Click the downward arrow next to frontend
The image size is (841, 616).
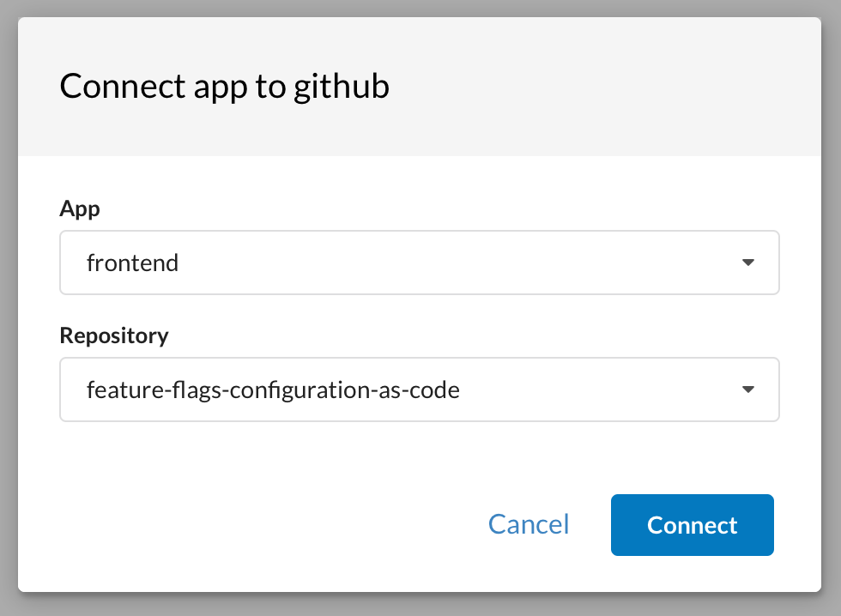748,263
